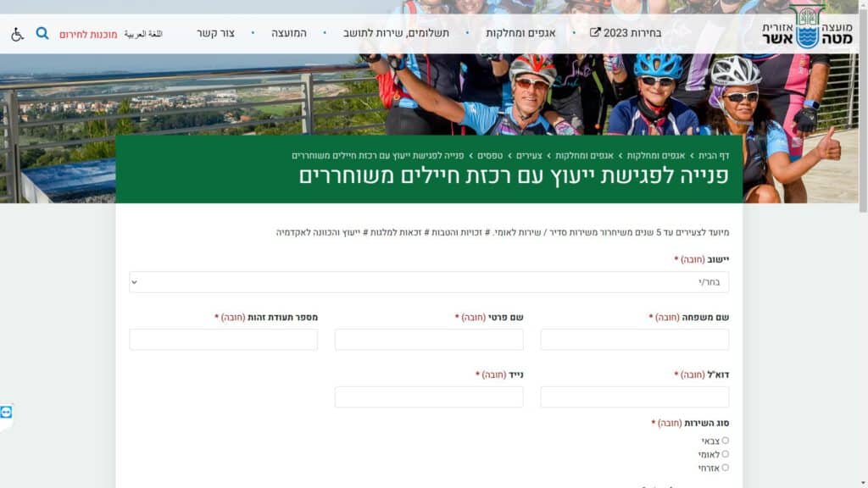Open the מועצה אזורית מטה אשר logo
Image resolution: width=868 pixels, height=488 pixels.
tap(807, 26)
